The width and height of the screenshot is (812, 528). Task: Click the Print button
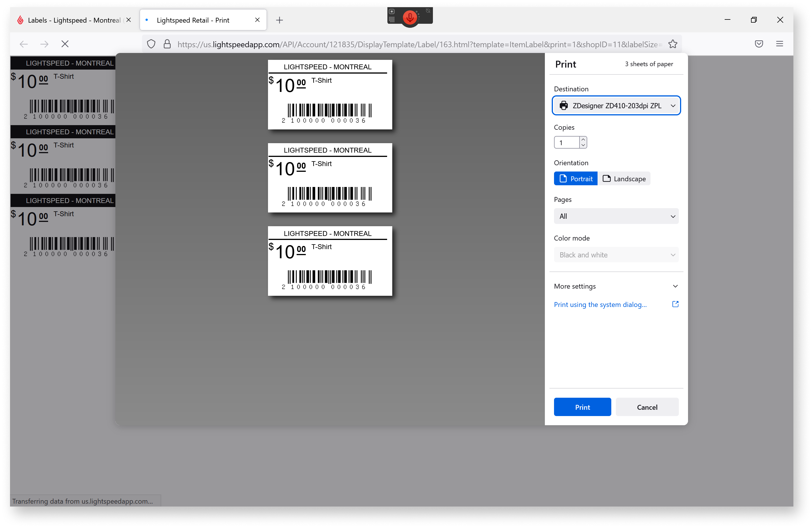click(x=582, y=407)
